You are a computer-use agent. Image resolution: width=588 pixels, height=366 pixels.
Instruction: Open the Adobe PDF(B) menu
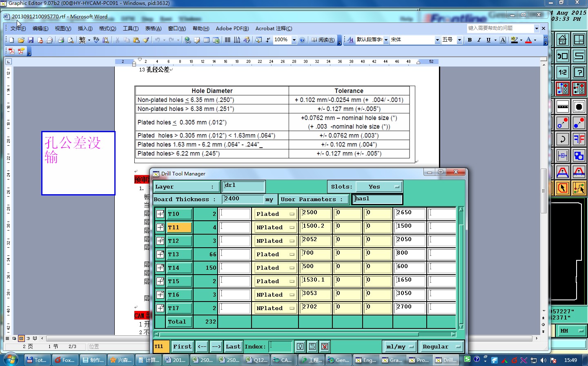232,29
